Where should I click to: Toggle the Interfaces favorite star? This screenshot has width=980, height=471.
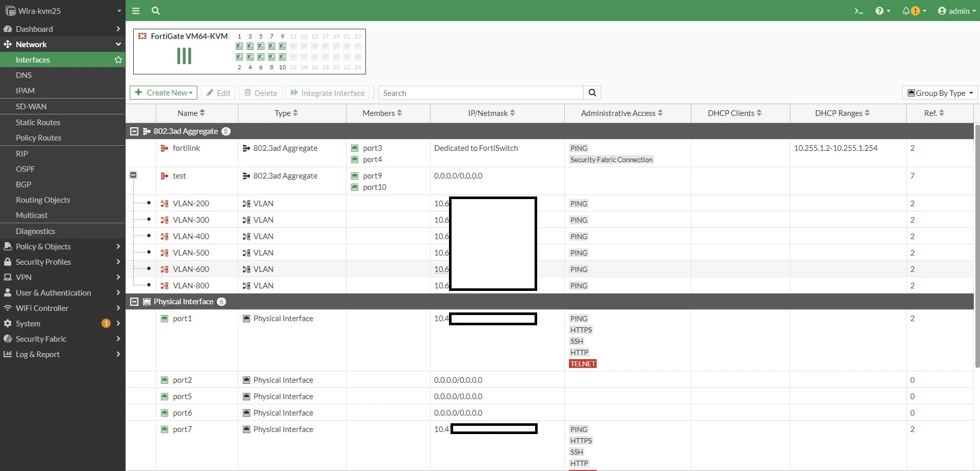pyautogui.click(x=118, y=60)
